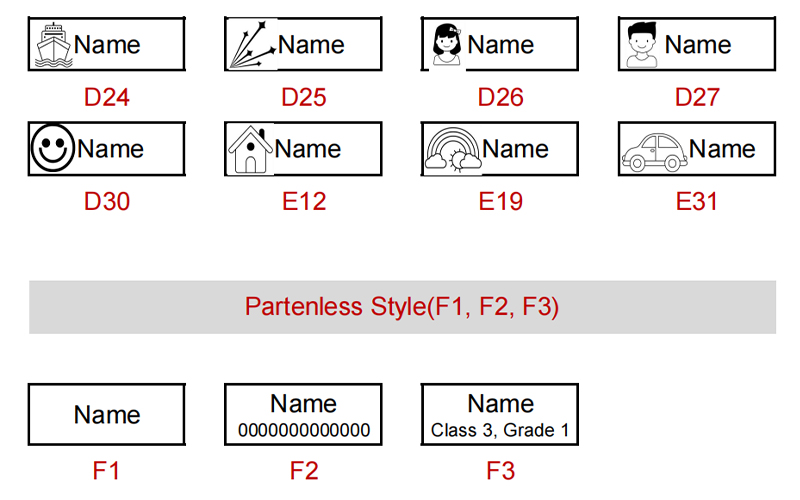Screen dimensions: 800x500
Task: Click the 000000000000 number in F2
Action: pos(304,431)
